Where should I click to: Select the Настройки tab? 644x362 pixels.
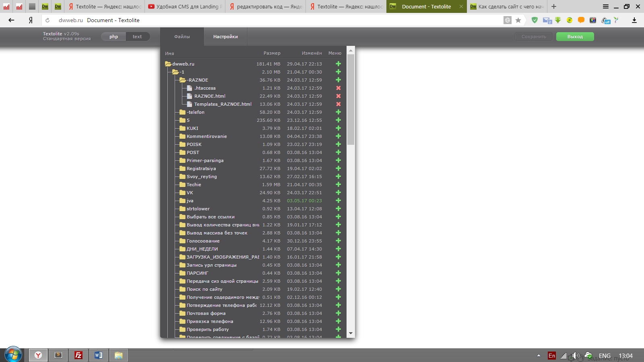click(x=225, y=37)
